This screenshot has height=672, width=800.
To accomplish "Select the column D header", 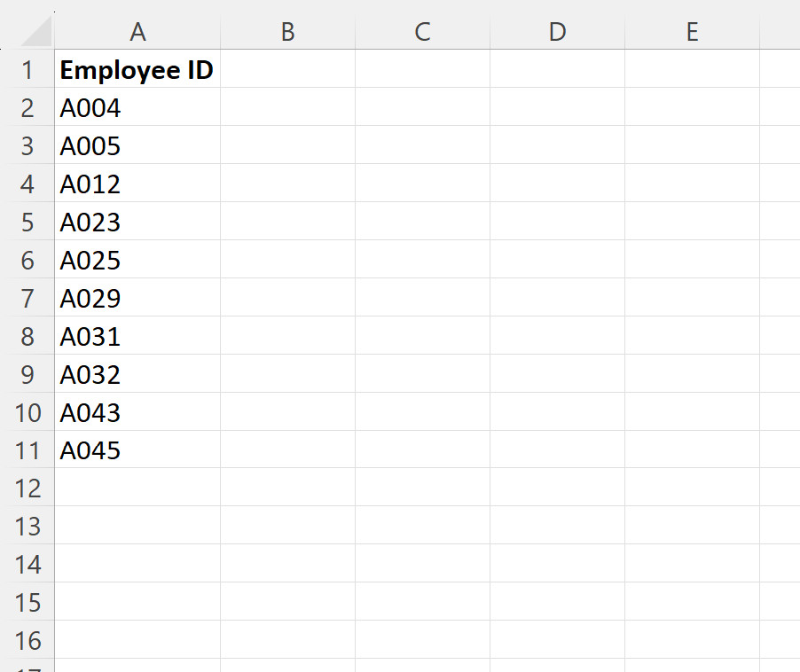I will (x=557, y=31).
